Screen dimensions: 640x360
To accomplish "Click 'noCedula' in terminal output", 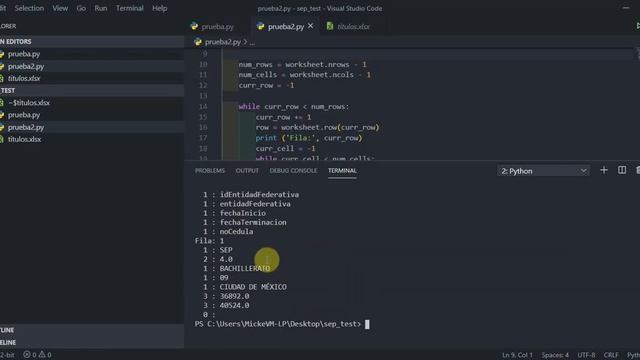I will click(236, 231).
